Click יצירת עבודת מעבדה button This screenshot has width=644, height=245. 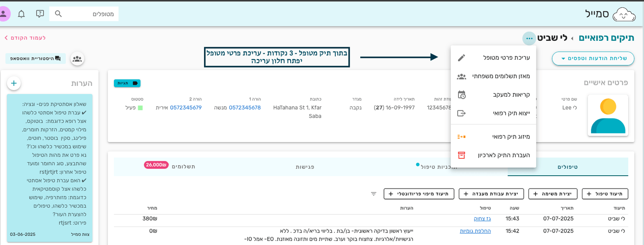click(x=491, y=194)
